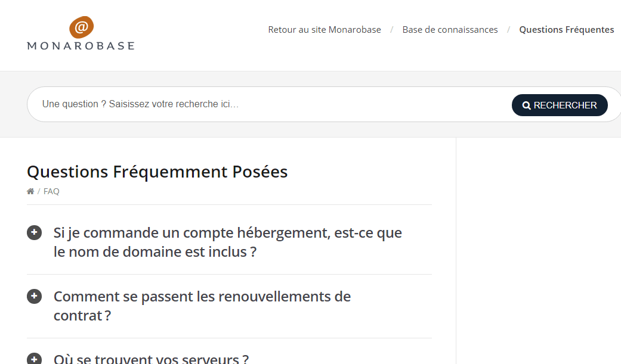621x364 pixels.
Task: Open question 'Où se trouvent vos serveurs ?'
Action: 152,359
